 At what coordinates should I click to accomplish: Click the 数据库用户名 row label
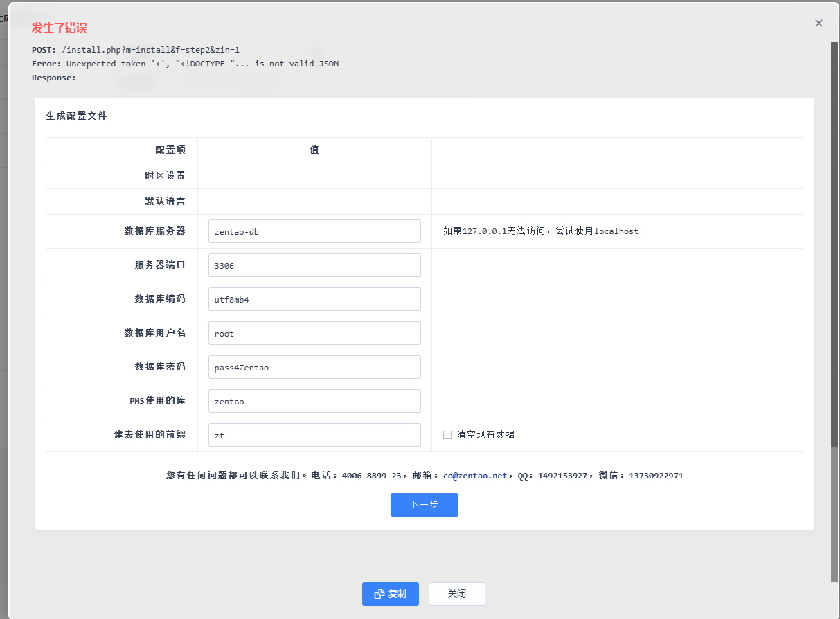pyautogui.click(x=155, y=333)
